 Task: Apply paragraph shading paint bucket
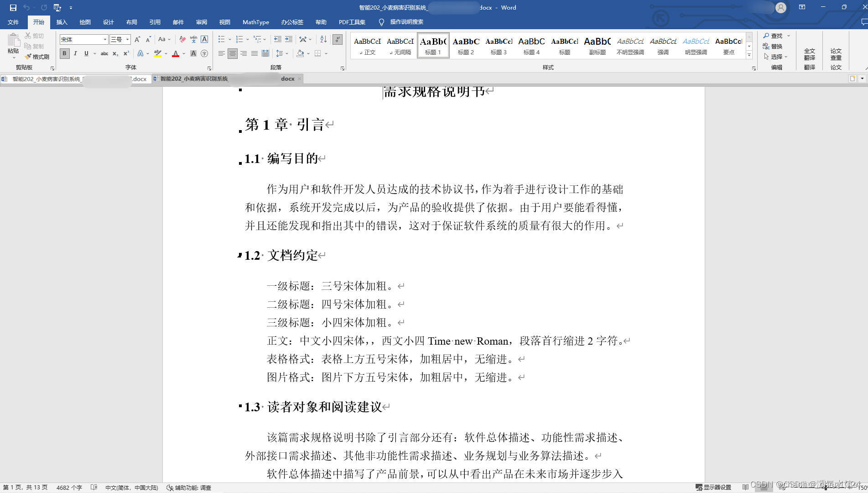coord(300,53)
